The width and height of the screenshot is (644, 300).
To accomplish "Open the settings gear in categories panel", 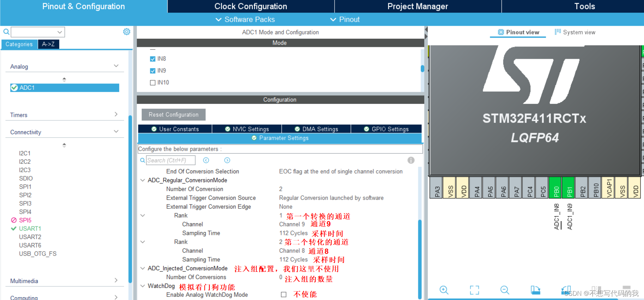I will 127,32.
